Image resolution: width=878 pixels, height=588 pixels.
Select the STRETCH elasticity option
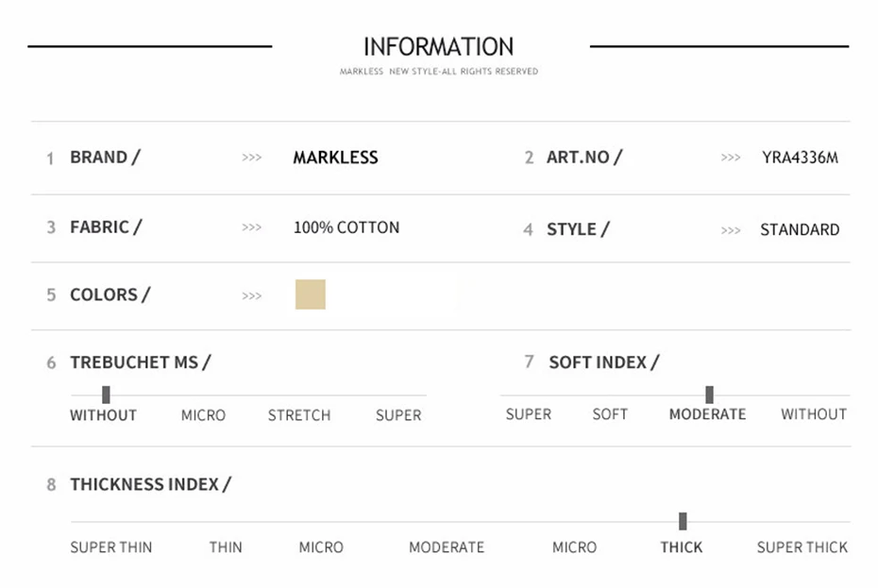point(299,415)
